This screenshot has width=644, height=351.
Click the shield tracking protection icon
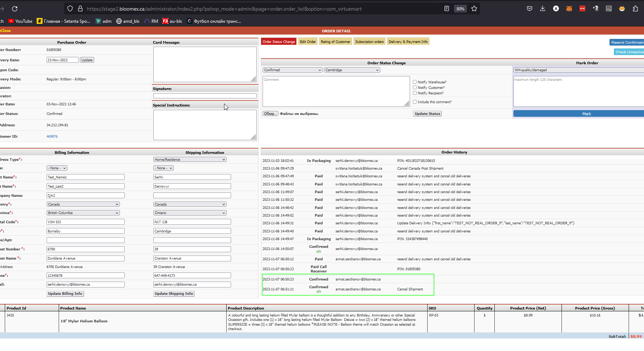[x=70, y=8]
